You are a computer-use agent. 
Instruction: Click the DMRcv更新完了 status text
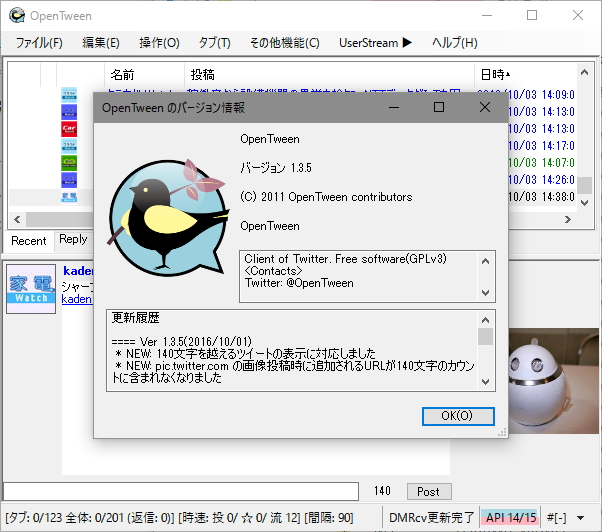pyautogui.click(x=431, y=518)
